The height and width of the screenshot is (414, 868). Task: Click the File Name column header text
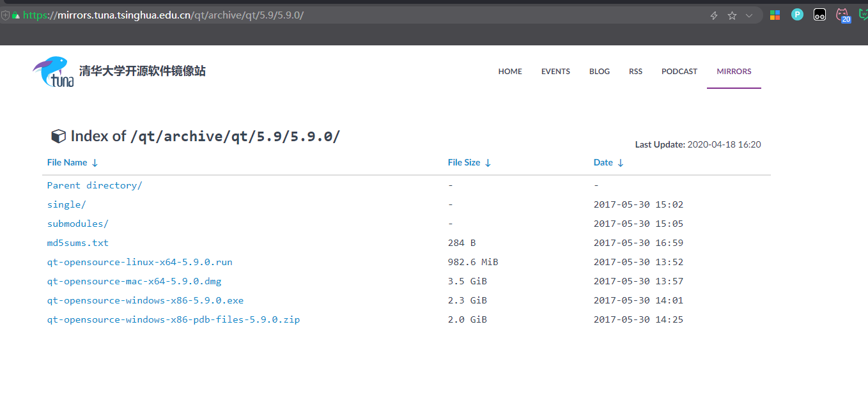tap(67, 163)
